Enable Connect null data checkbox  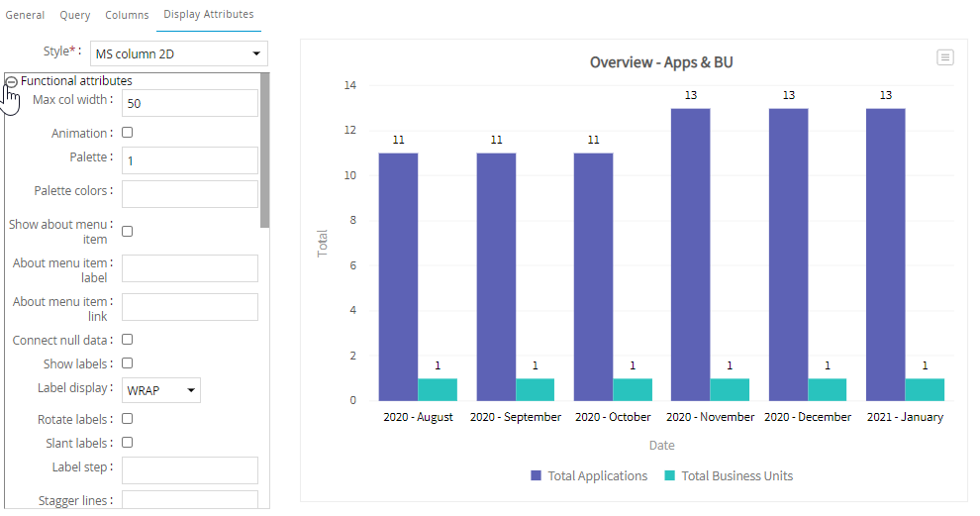[127, 340]
